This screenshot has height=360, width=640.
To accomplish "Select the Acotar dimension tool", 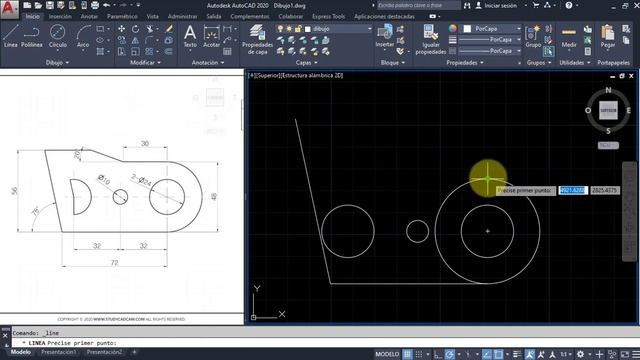I will pos(211,36).
